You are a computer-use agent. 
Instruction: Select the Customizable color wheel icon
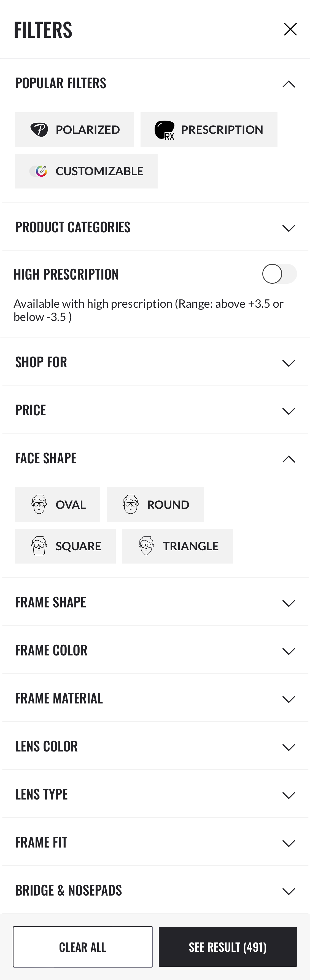point(41,171)
